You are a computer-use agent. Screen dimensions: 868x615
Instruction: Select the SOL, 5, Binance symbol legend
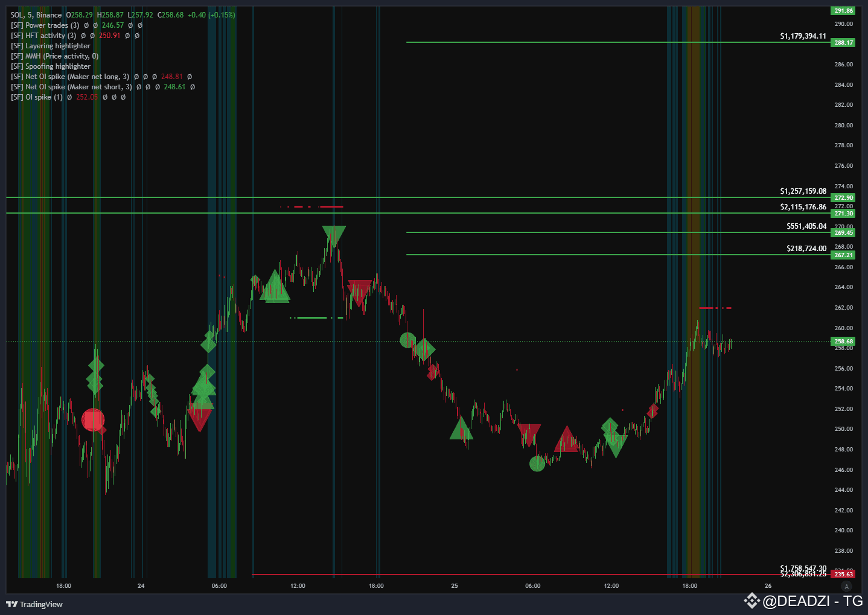coord(36,15)
